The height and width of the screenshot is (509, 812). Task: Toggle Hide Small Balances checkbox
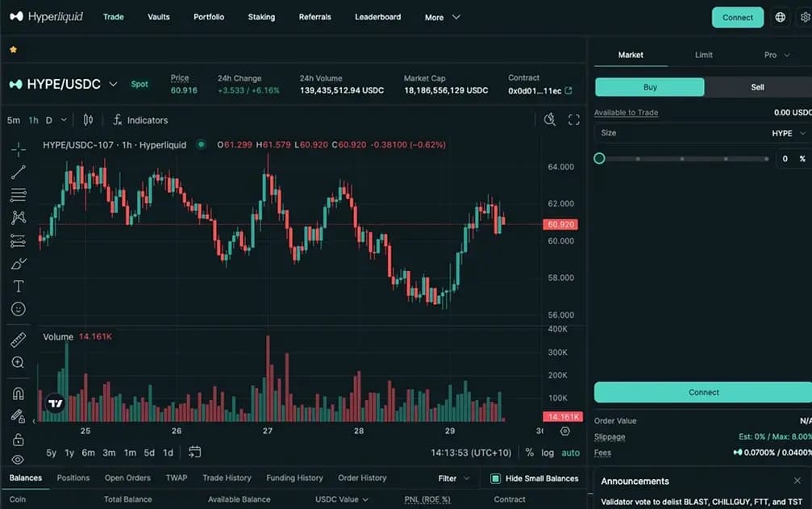tap(496, 478)
